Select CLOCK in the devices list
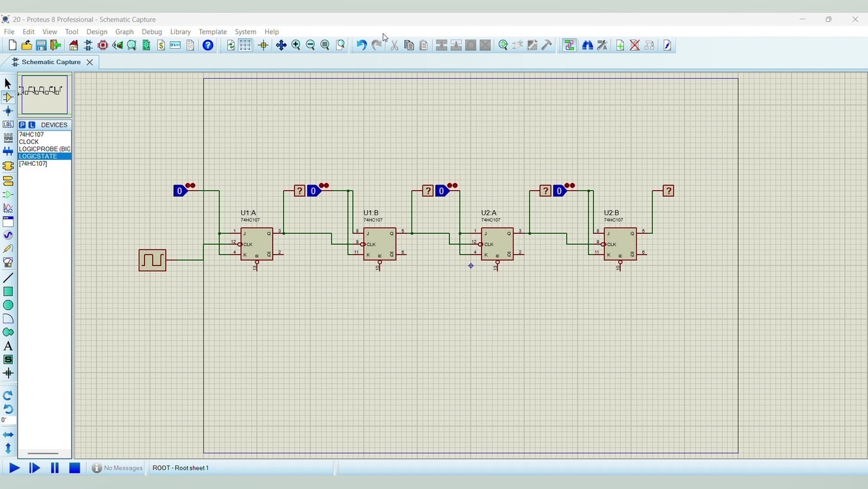Screen dimensions: 868x489 tap(29, 142)
